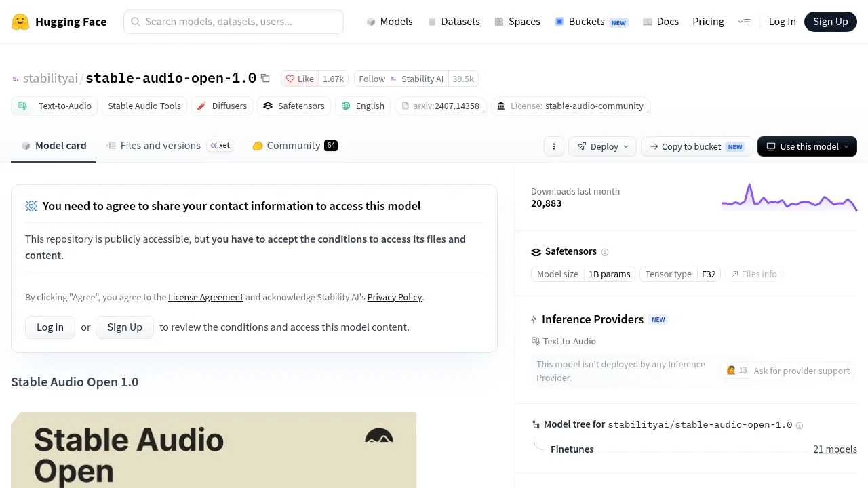
Task: Focus the search models input field
Action: pos(233,22)
